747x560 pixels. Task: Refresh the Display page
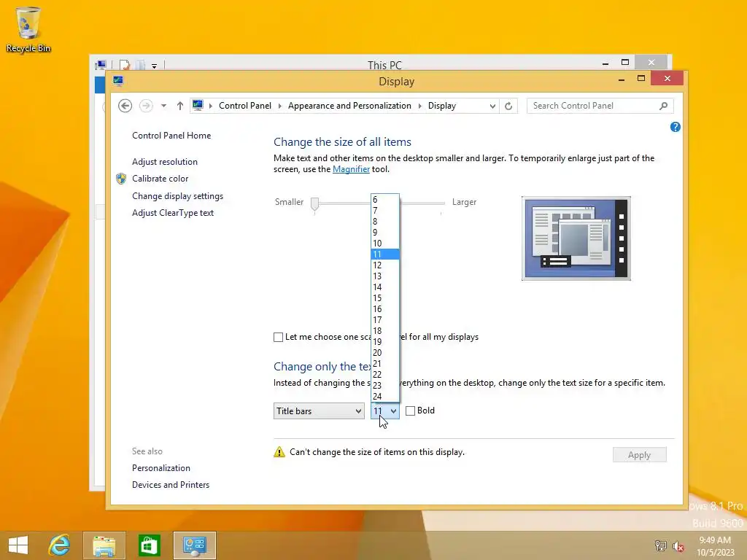pyautogui.click(x=508, y=106)
